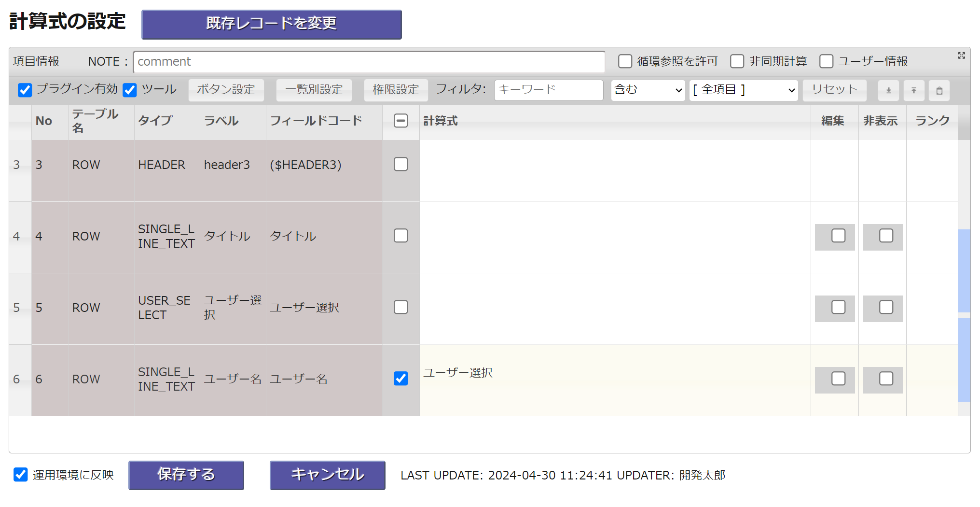Click 既存レコードを変更 button
The height and width of the screenshot is (507, 980).
coord(272,24)
